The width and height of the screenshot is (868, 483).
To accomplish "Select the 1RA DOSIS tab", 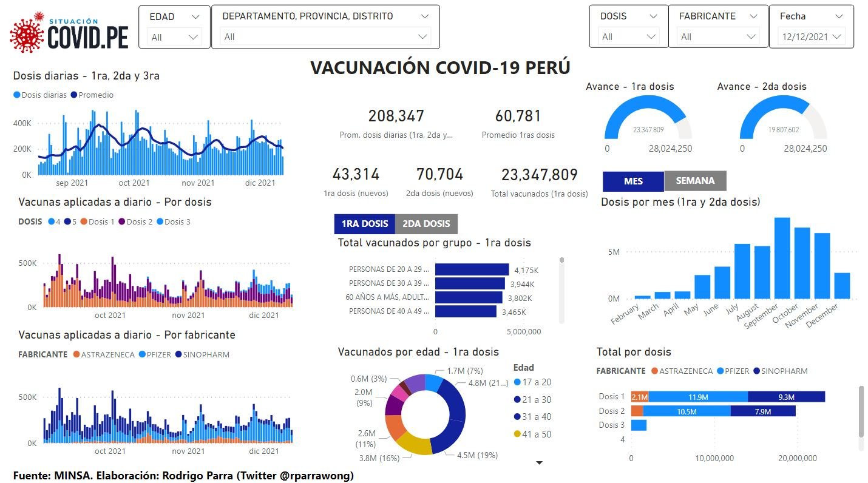I will tap(364, 224).
